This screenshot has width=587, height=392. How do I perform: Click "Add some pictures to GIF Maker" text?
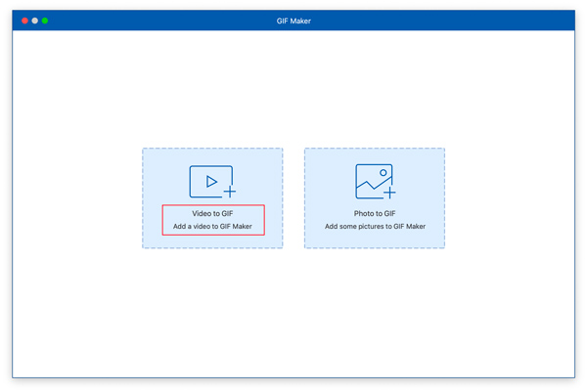tap(375, 227)
